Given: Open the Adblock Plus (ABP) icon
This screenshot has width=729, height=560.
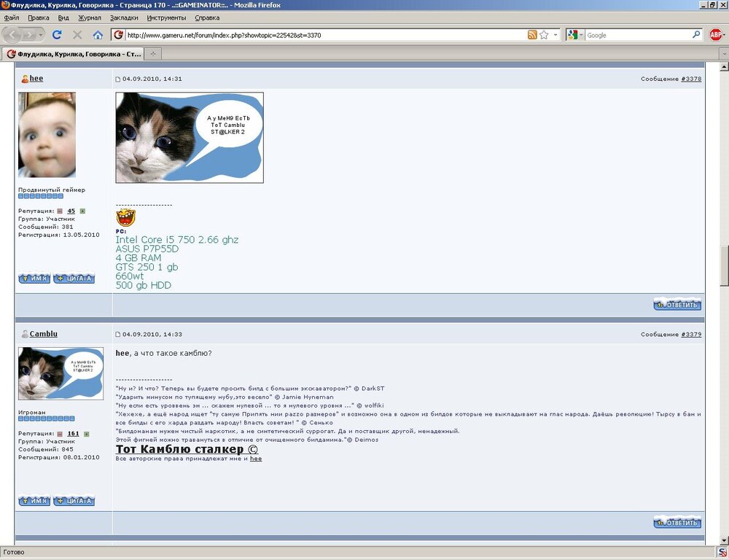Looking at the screenshot, I should (716, 34).
